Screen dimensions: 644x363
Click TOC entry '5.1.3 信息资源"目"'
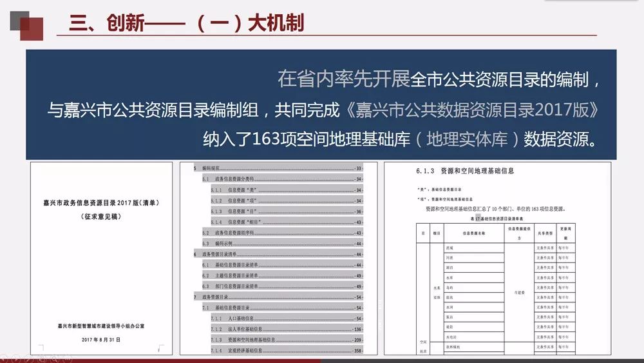(x=287, y=211)
